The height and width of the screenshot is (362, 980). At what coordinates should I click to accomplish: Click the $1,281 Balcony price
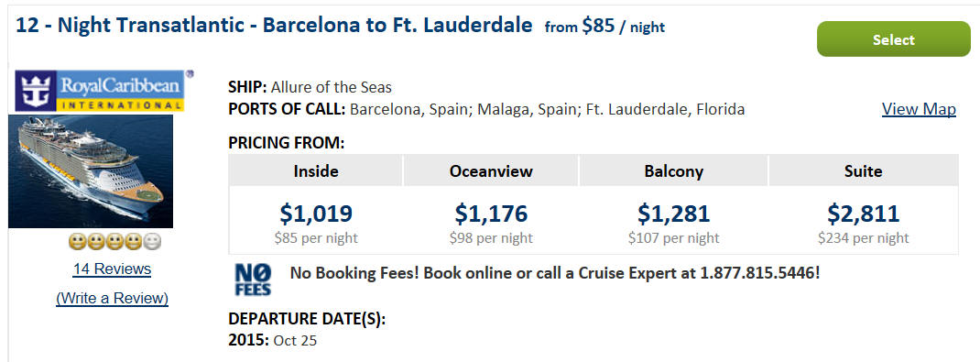click(674, 214)
